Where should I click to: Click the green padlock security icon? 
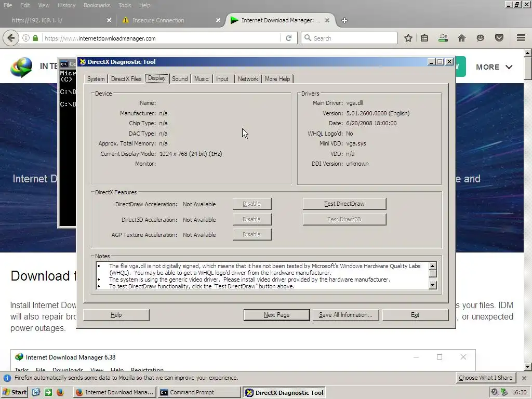pyautogui.click(x=35, y=38)
